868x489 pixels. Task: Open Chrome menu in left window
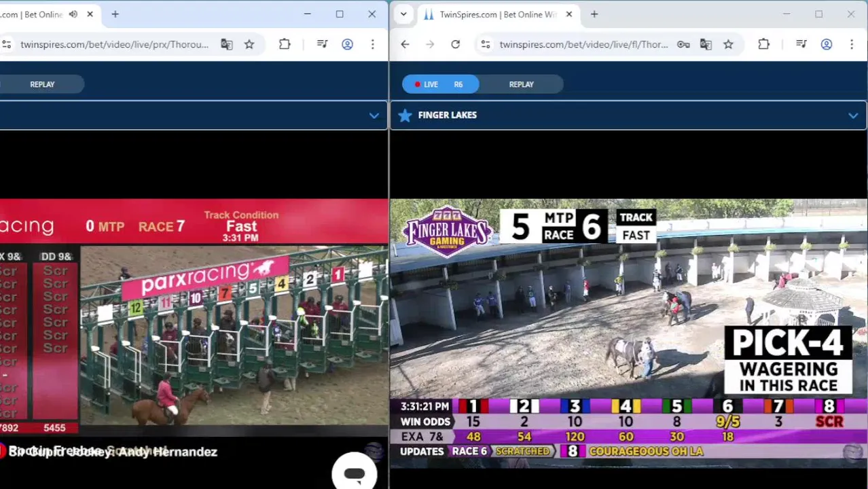372,44
